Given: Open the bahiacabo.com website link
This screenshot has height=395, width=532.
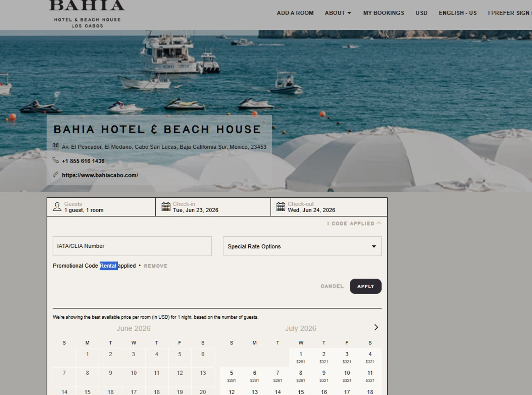Looking at the screenshot, I should [100, 175].
